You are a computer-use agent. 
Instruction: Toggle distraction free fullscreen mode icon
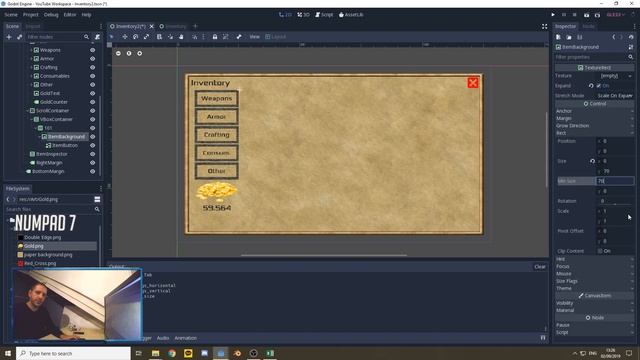(x=544, y=26)
